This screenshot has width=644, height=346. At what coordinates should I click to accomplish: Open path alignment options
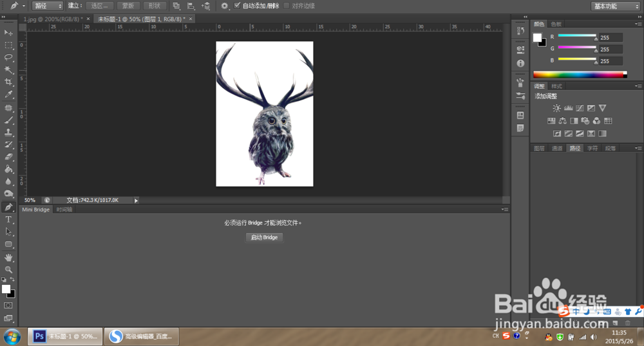191,6
